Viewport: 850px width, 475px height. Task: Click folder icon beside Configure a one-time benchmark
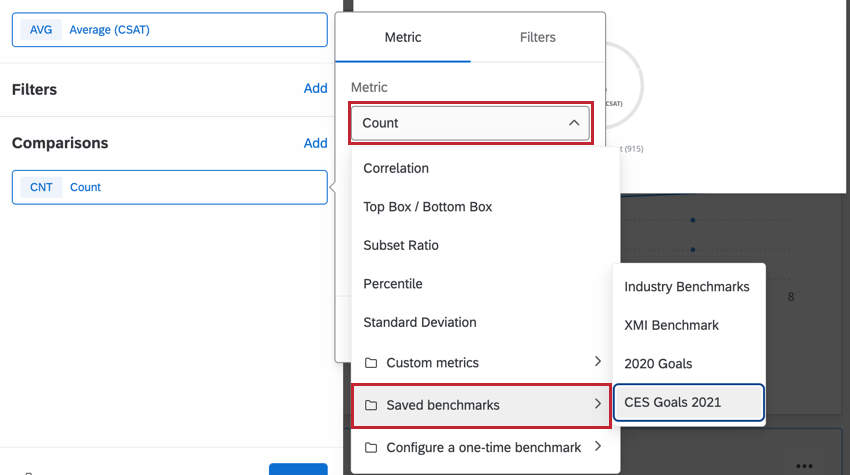371,448
